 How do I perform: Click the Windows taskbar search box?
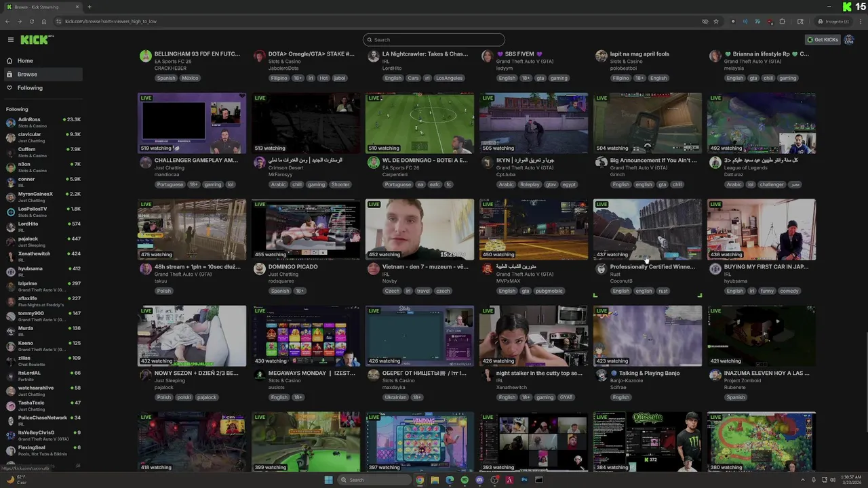375,480
